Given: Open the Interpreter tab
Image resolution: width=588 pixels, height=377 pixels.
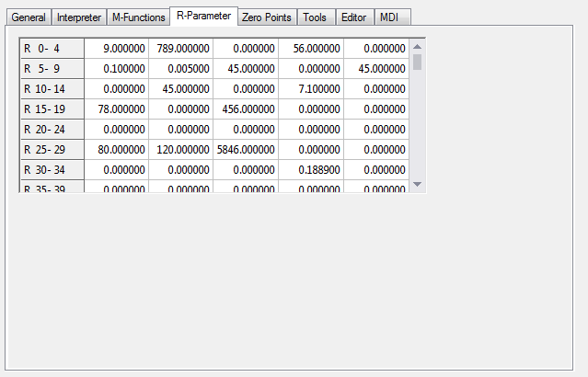Looking at the screenshot, I should pos(79,17).
